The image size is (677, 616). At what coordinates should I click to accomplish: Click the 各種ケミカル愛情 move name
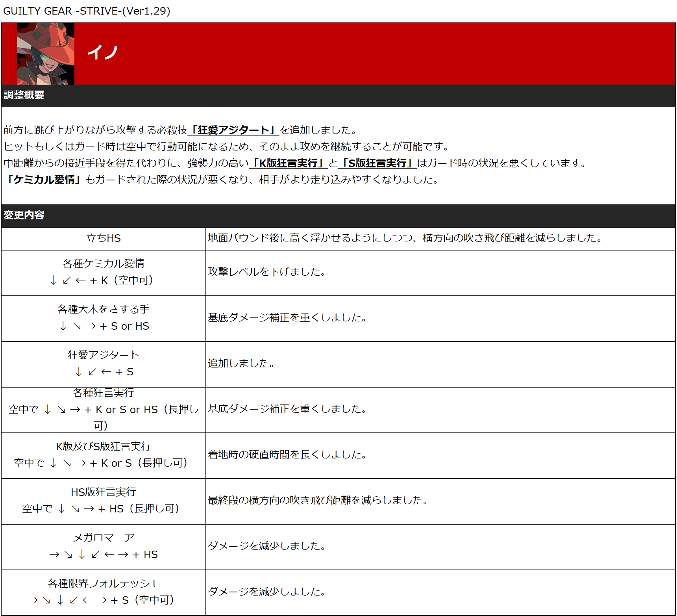pyautogui.click(x=104, y=263)
